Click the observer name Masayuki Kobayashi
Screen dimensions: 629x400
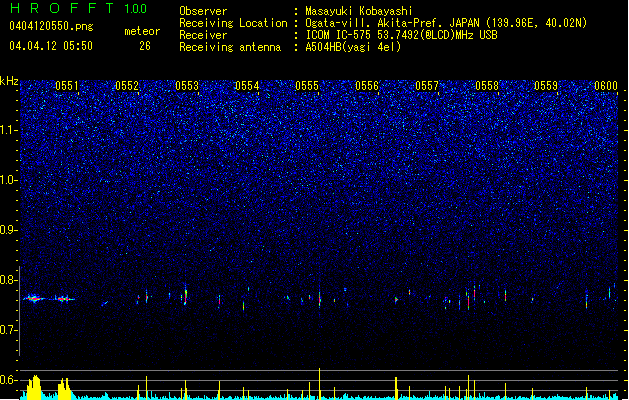pos(359,11)
